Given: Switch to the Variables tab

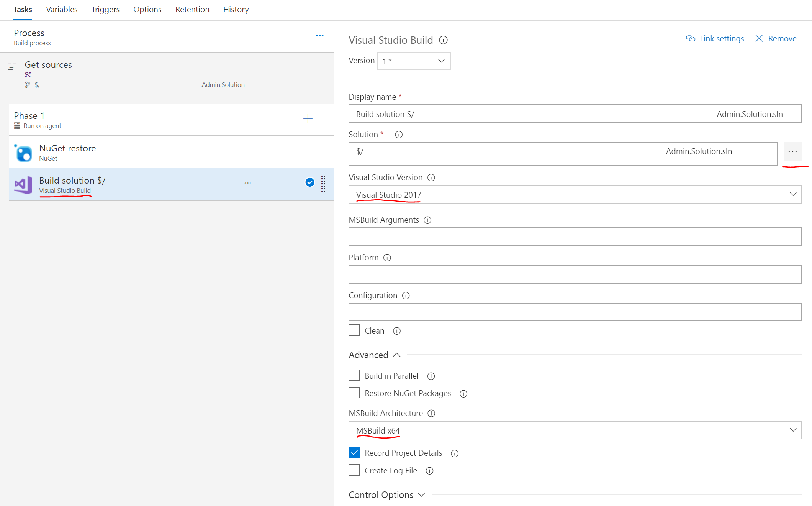Looking at the screenshot, I should coord(62,10).
